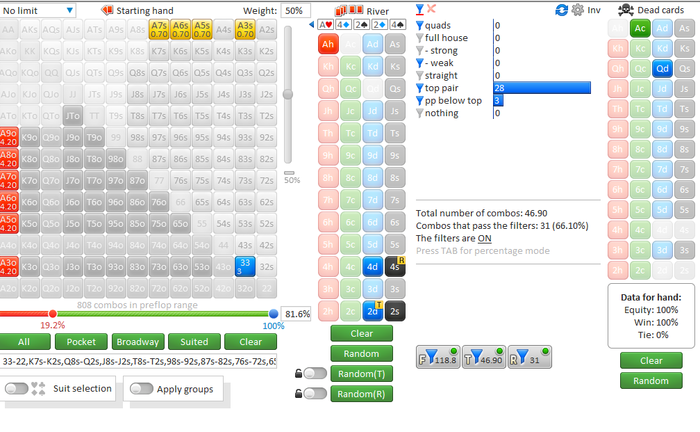
Task: Toggle the nothing filter funnel
Action: pyautogui.click(x=420, y=113)
